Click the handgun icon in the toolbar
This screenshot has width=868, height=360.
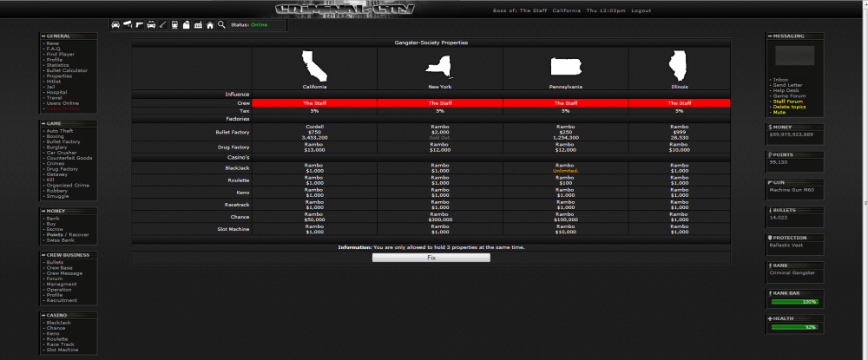point(140,24)
